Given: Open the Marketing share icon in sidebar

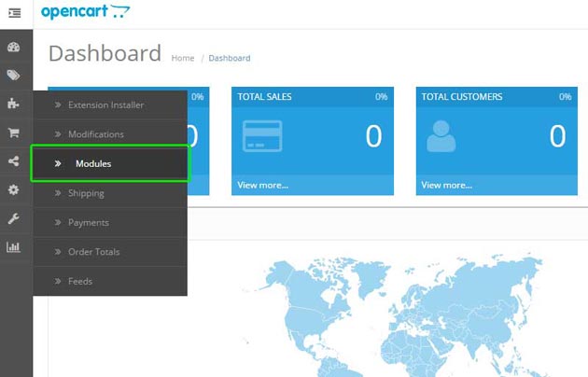Looking at the screenshot, I should click(x=14, y=161).
